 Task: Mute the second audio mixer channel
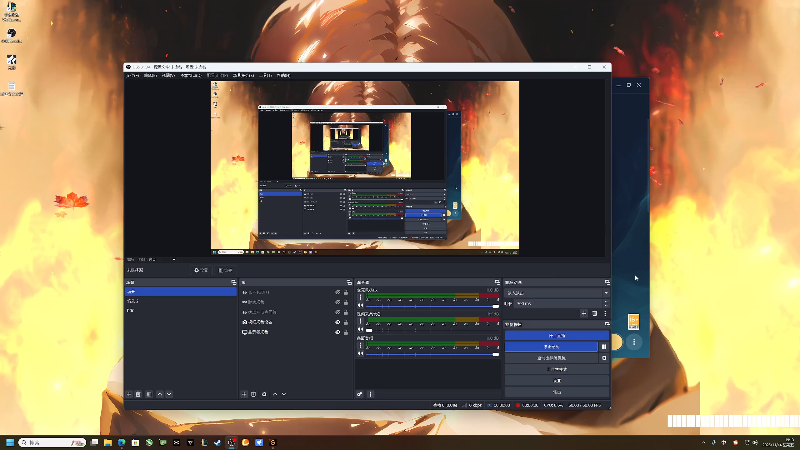pos(360,330)
